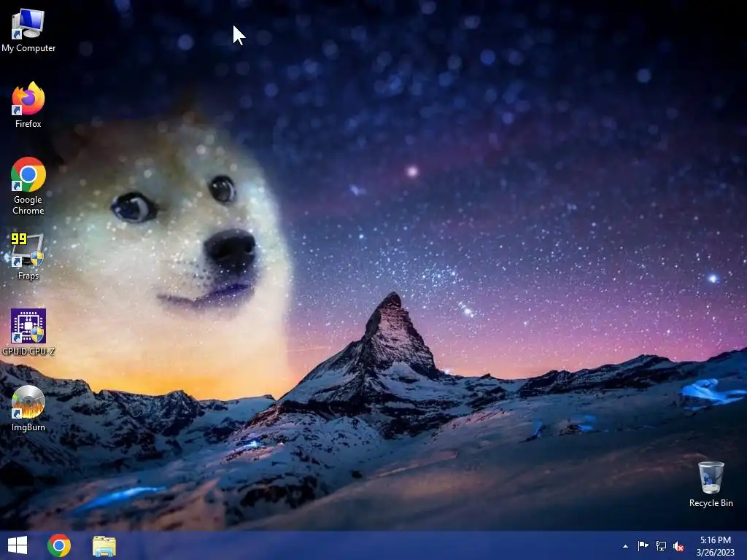Open the Action Center flag icon
The width and height of the screenshot is (747, 560).
643,545
